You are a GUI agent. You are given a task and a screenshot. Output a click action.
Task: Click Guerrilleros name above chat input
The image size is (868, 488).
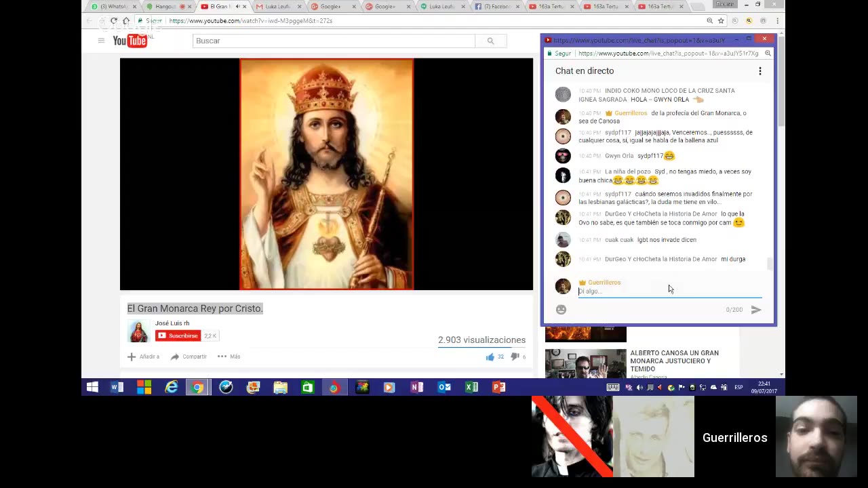click(604, 283)
